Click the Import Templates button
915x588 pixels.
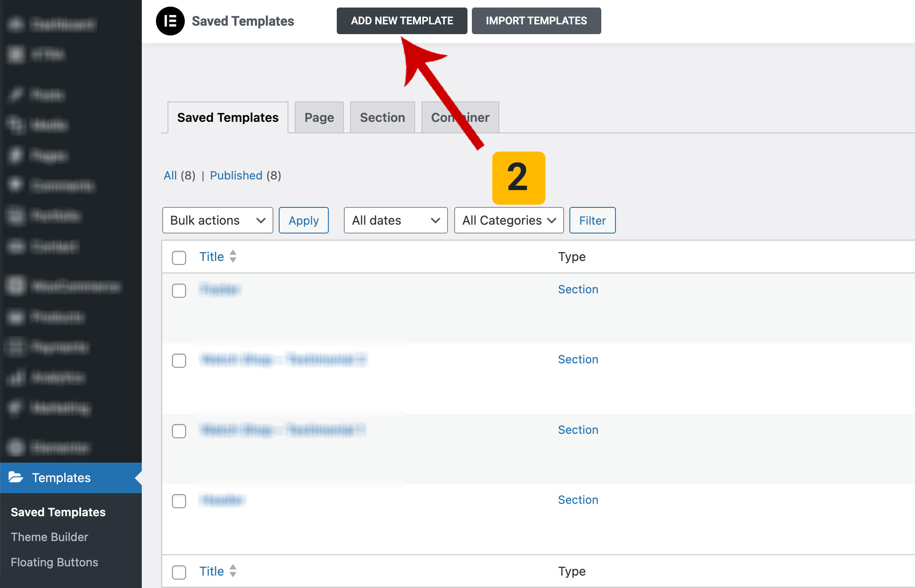click(x=536, y=21)
